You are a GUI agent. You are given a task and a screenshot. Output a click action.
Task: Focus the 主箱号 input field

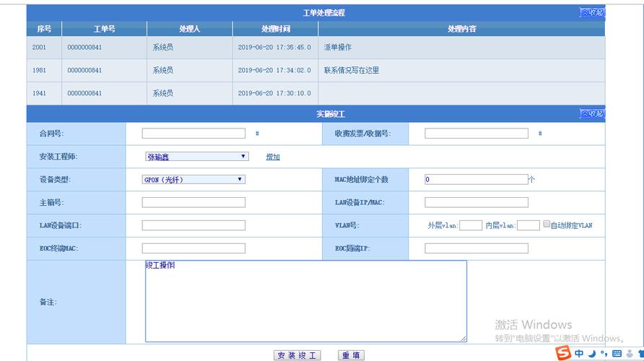point(193,202)
